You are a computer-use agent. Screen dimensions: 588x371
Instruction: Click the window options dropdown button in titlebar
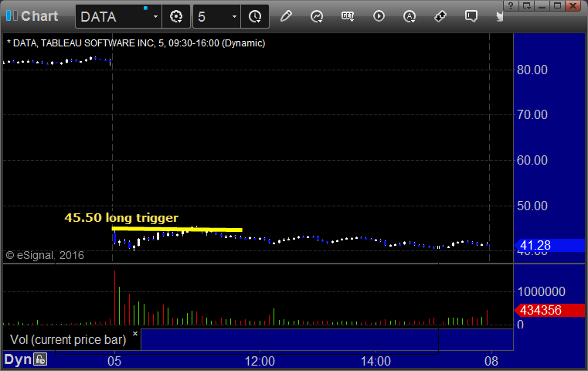[x=527, y=5]
